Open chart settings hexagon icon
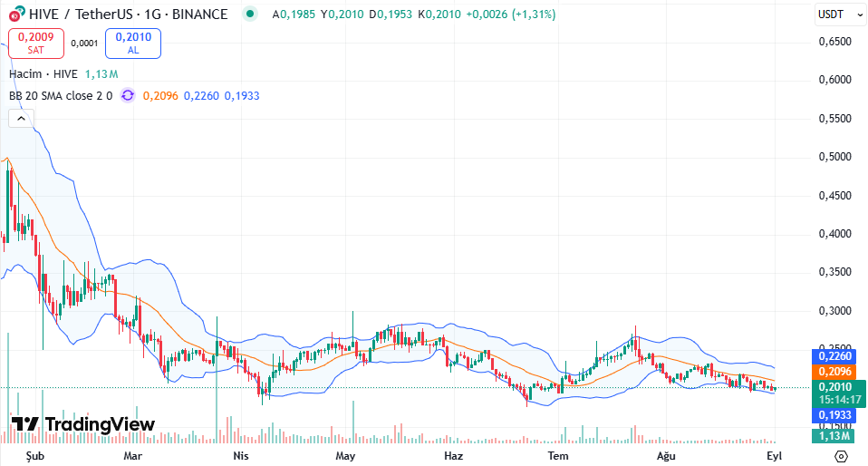The image size is (868, 466). tap(841, 456)
